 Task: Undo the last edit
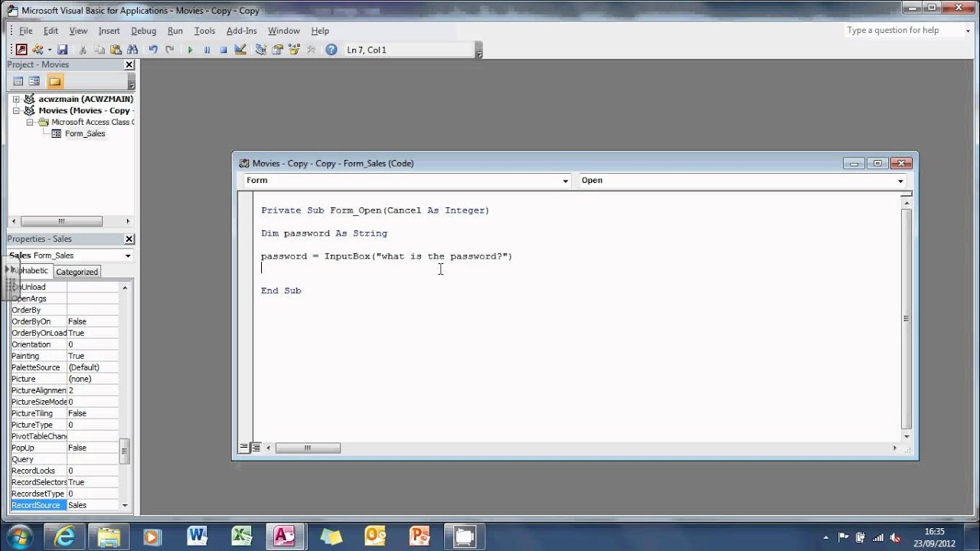pyautogui.click(x=153, y=50)
